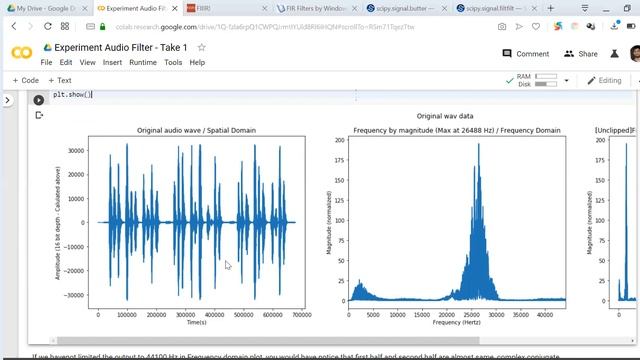Viewport: 640px width, 360px height.
Task: Clear cell output icon below run button
Action: [39, 116]
